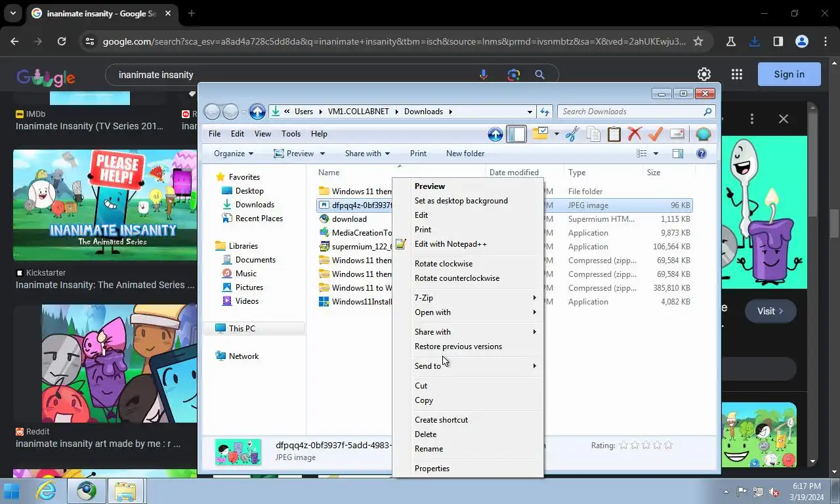Open the Explorer help icon
Viewport: 840px width, 504px height.
coord(702,154)
